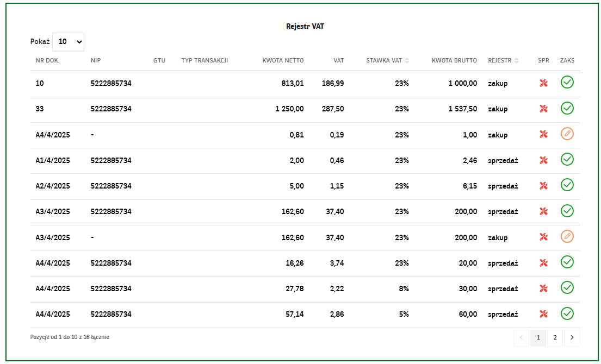Click the SPR column header
The height and width of the screenshot is (364, 601).
(x=543, y=60)
